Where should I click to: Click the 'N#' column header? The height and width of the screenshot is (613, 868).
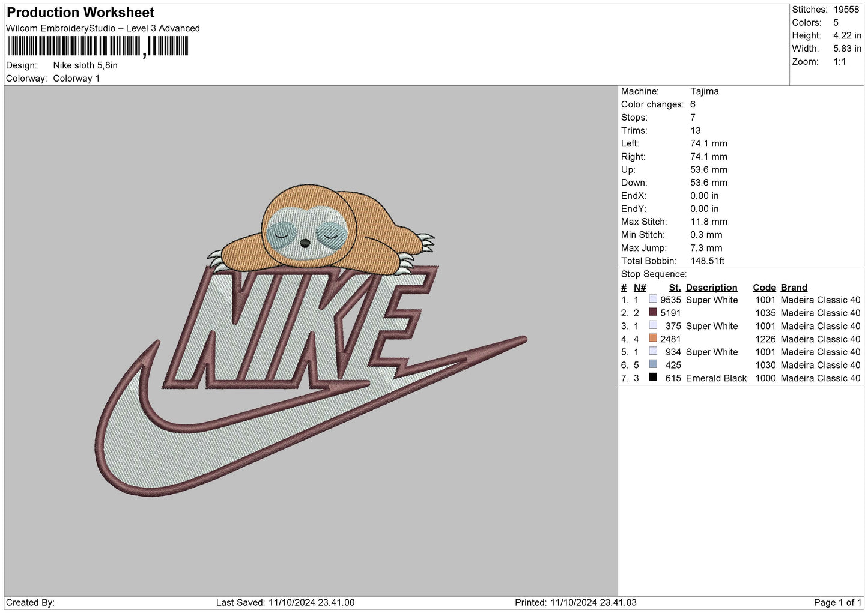640,288
